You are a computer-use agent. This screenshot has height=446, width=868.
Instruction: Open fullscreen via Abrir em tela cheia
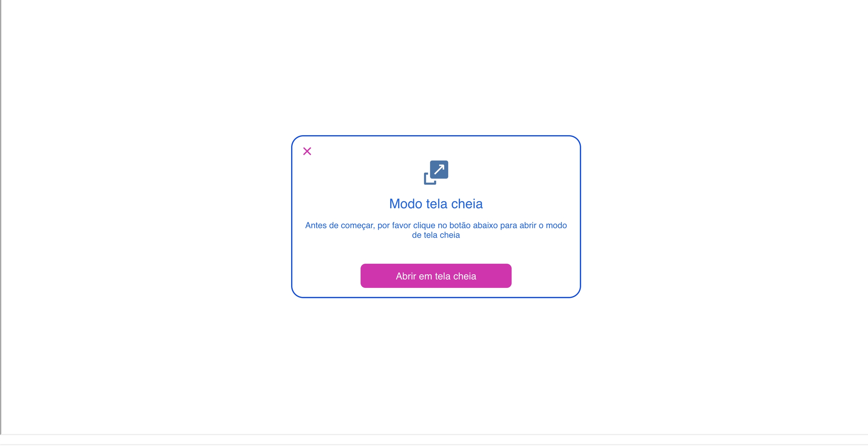pos(436,276)
